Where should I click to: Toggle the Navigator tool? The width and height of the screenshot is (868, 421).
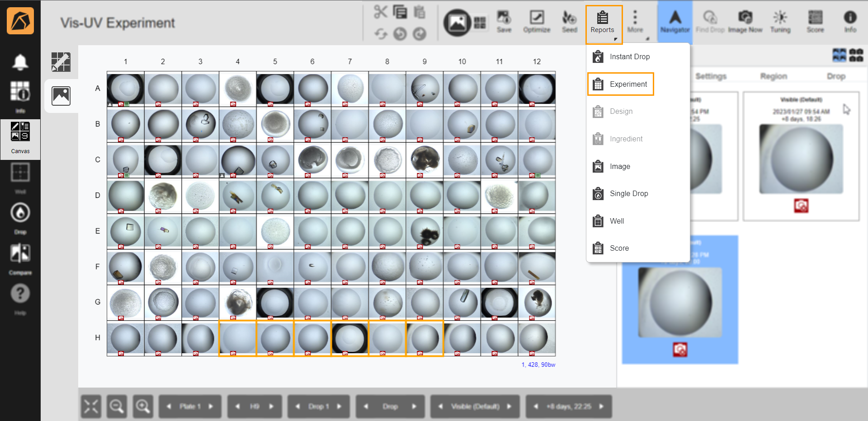point(675,21)
